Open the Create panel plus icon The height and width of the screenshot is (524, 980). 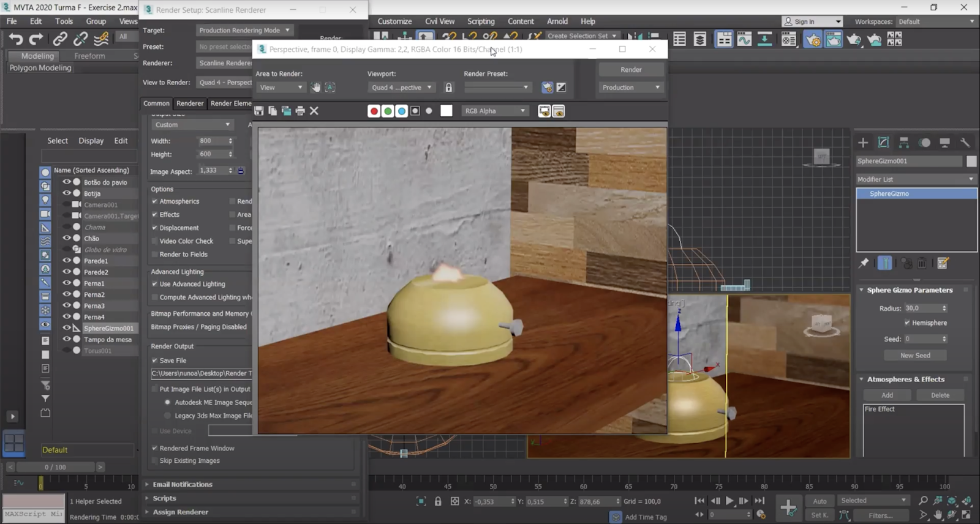coord(863,143)
